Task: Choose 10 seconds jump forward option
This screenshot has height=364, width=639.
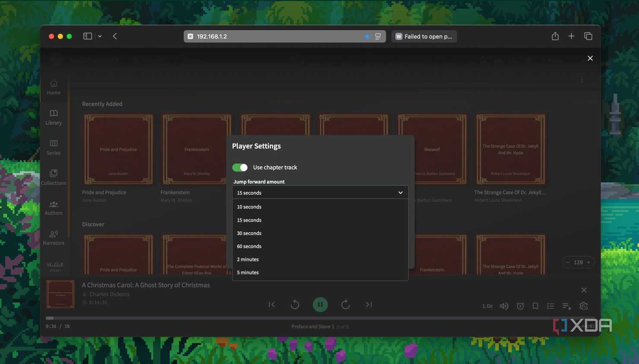Action: coord(320,207)
